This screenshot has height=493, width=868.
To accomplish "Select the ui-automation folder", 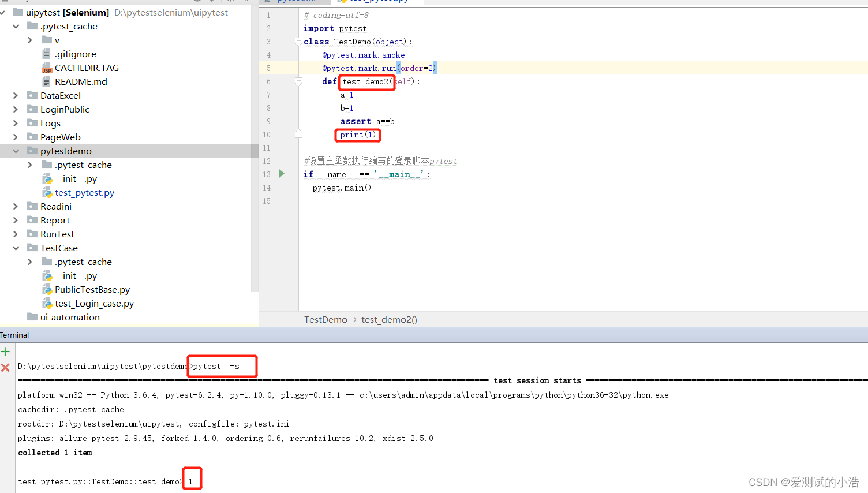I will coord(70,317).
